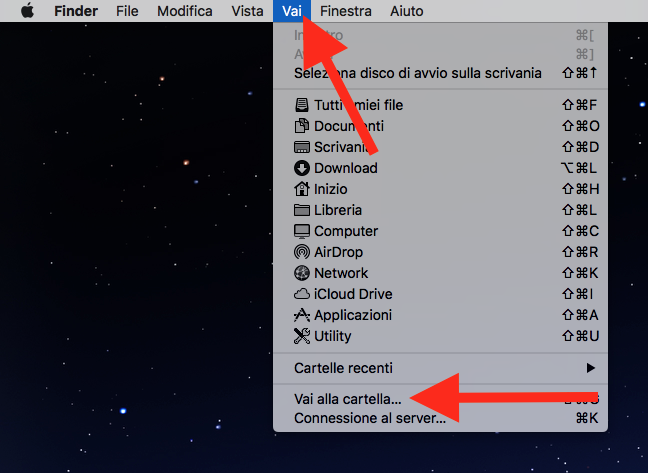
Task: Select the Applicazioni icon
Action: click(x=302, y=315)
